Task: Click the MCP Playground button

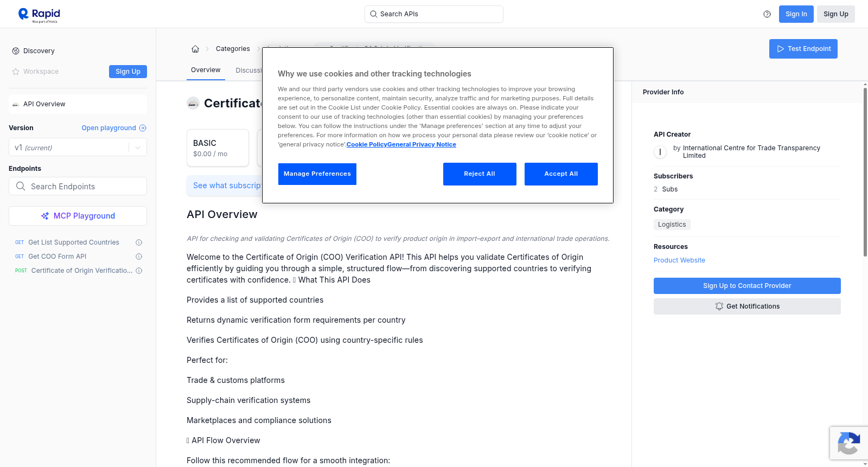Action: tap(78, 216)
